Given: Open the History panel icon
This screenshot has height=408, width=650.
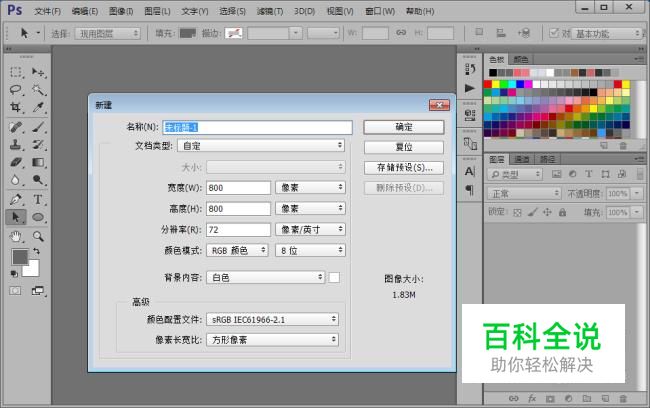Looking at the screenshot, I should (470, 69).
